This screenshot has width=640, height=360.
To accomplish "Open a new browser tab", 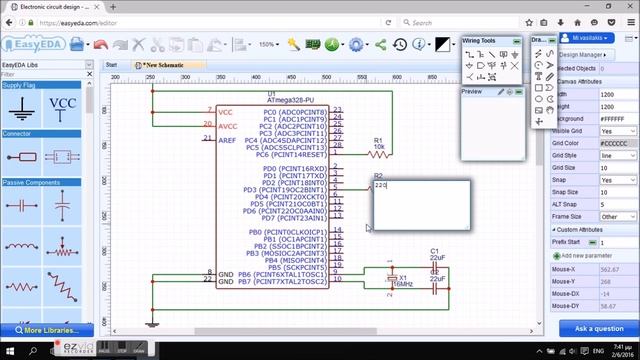I will 113,7.
